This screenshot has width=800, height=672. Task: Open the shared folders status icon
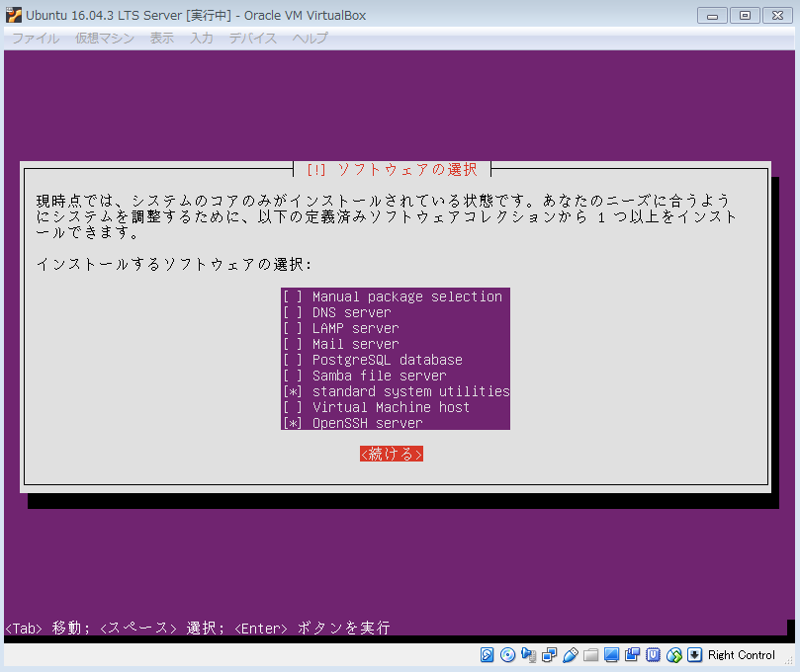tap(591, 655)
